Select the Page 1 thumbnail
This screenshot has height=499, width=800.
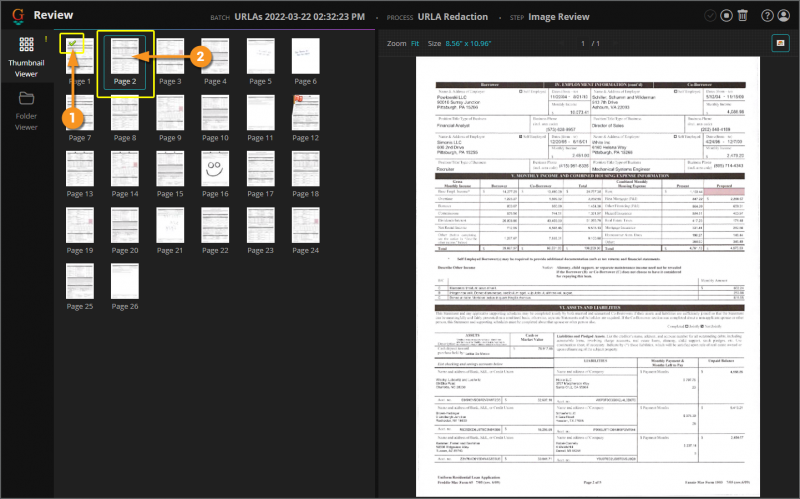point(80,56)
